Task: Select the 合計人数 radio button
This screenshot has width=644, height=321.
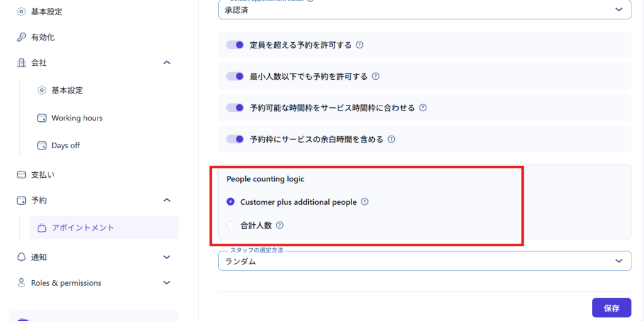Action: [231, 225]
